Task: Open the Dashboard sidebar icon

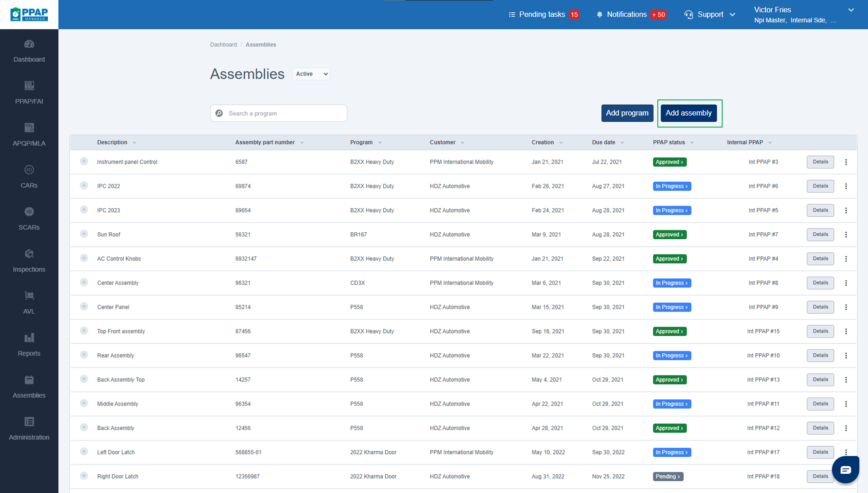Action: point(29,44)
